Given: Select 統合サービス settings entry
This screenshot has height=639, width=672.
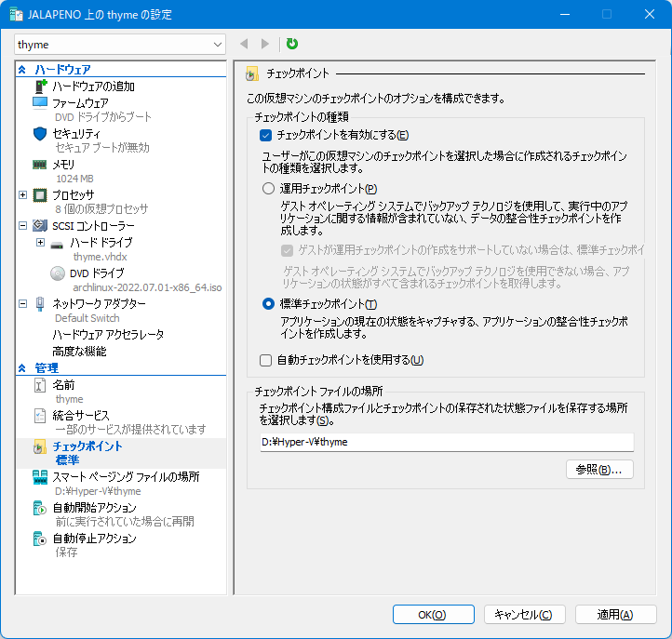Looking at the screenshot, I should [81, 416].
